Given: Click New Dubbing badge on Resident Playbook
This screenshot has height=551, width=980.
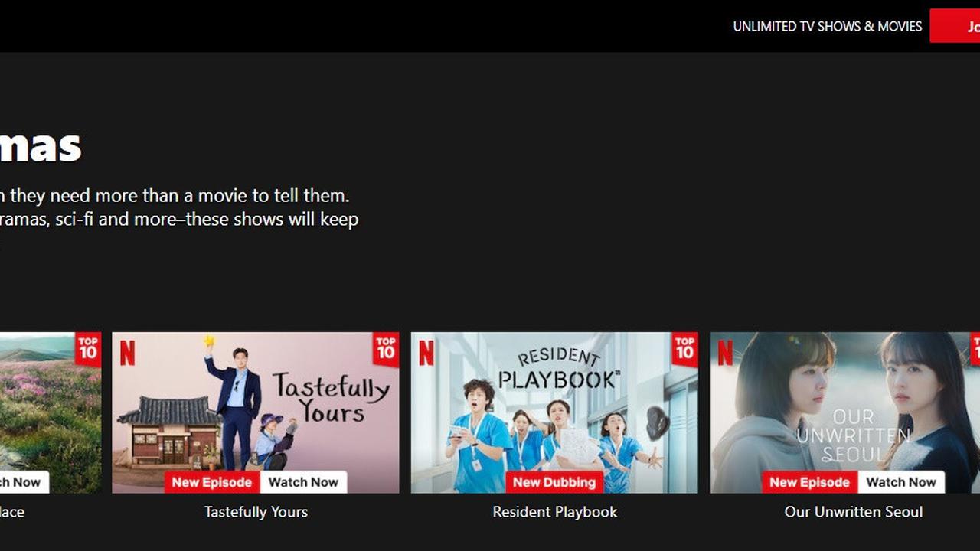Looking at the screenshot, I should 554,482.
